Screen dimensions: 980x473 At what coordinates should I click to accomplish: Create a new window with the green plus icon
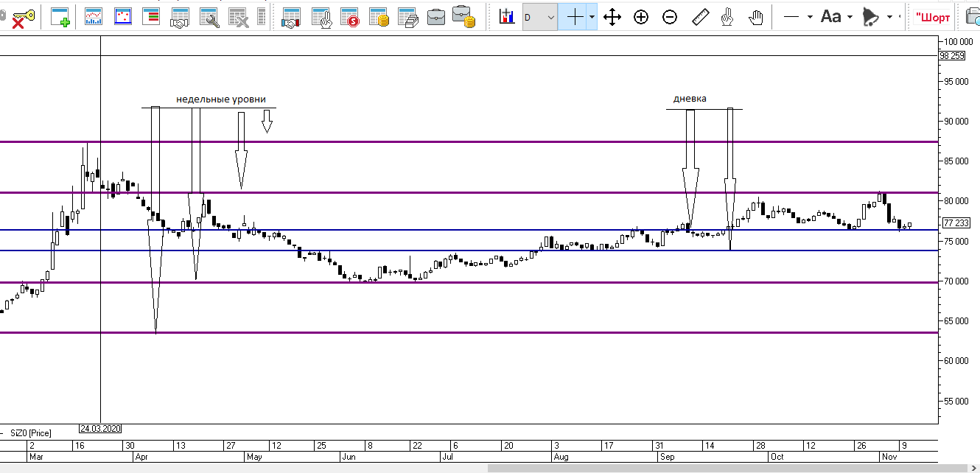(60, 17)
